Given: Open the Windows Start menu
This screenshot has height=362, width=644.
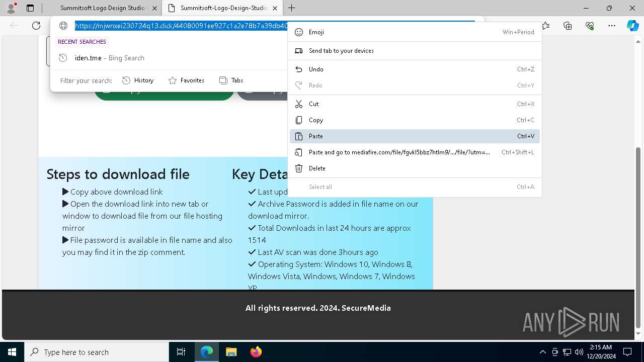Looking at the screenshot, I should [x=12, y=352].
